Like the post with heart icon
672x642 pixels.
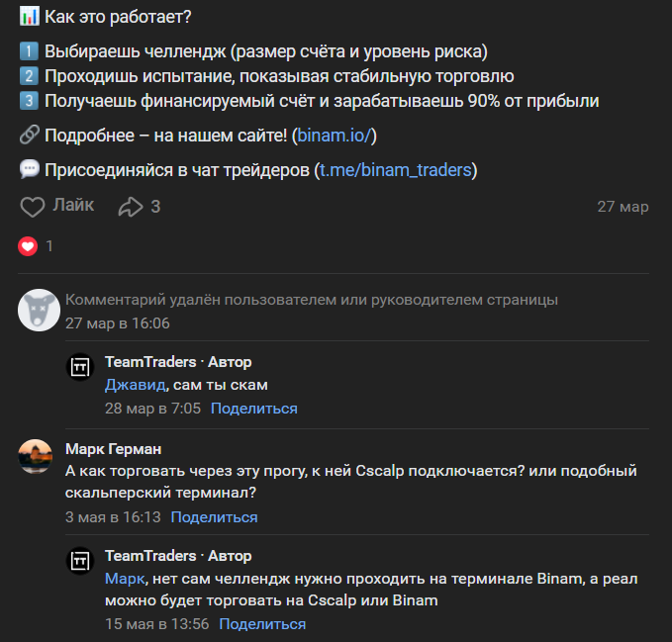pos(34,207)
